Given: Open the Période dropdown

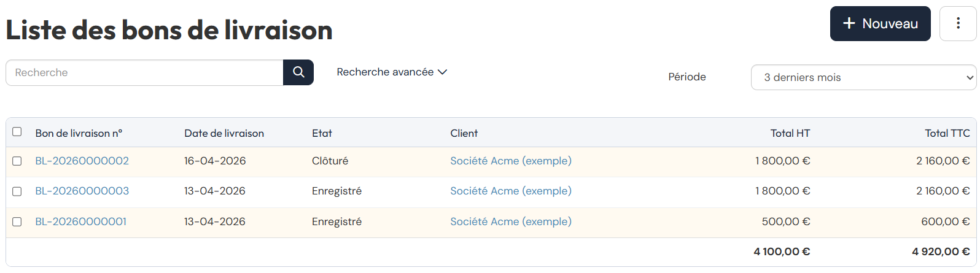Looking at the screenshot, I should [x=863, y=77].
